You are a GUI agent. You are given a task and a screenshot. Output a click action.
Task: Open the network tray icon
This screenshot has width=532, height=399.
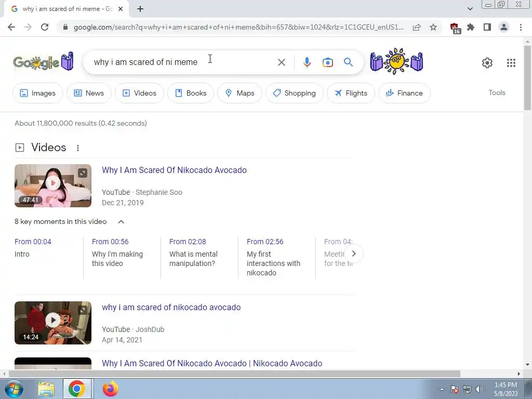coord(467,389)
